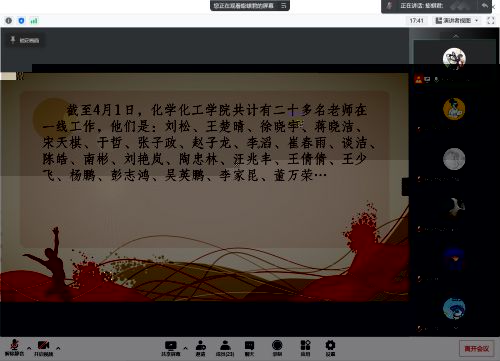
Task: Unmute the microphone in the meeting toolbar
Action: [14, 348]
